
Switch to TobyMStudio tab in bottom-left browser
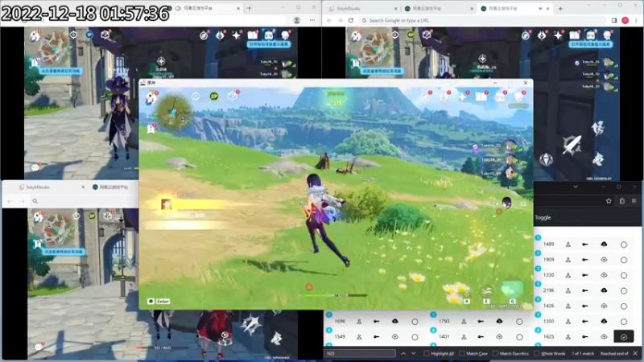52,187
